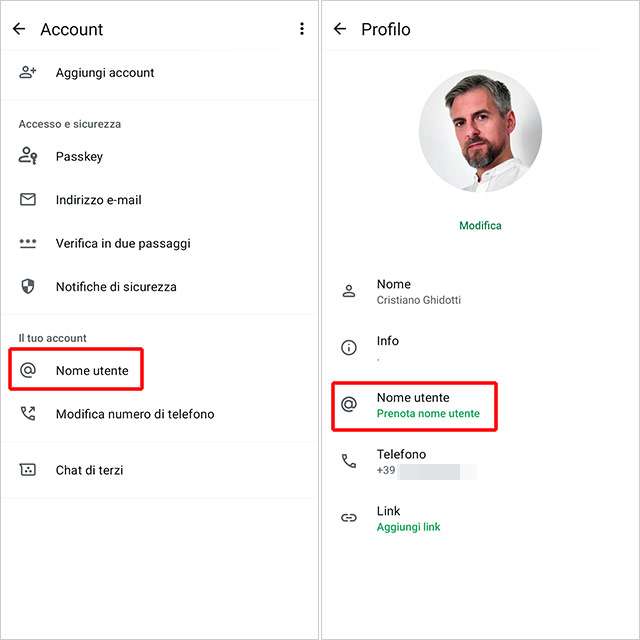Go back from the Account screen

click(x=19, y=29)
